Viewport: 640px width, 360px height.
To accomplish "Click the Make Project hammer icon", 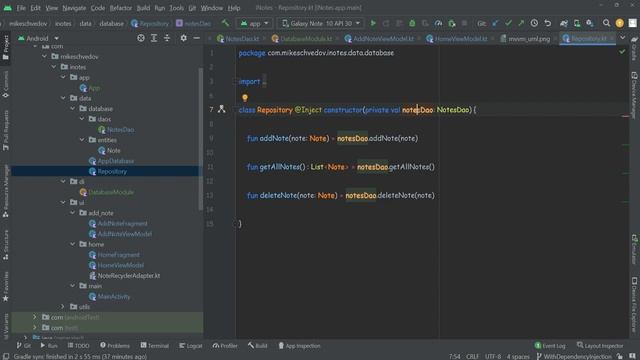I will point(225,23).
